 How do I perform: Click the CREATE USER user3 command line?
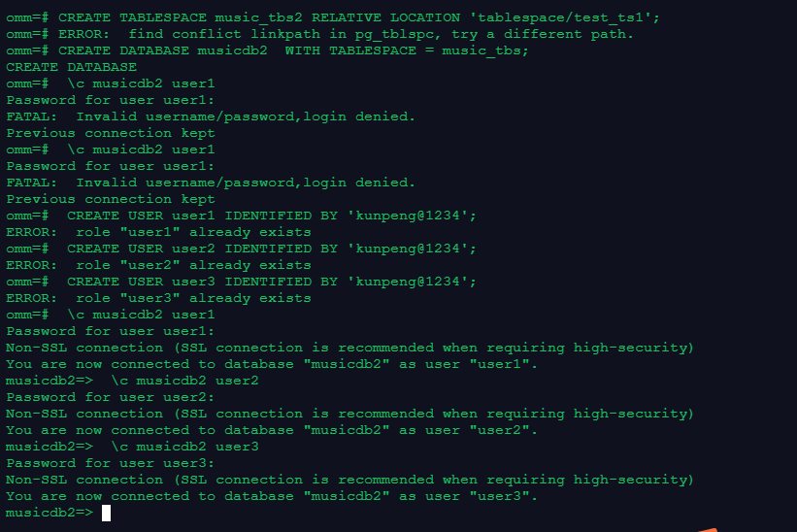[x=272, y=282]
